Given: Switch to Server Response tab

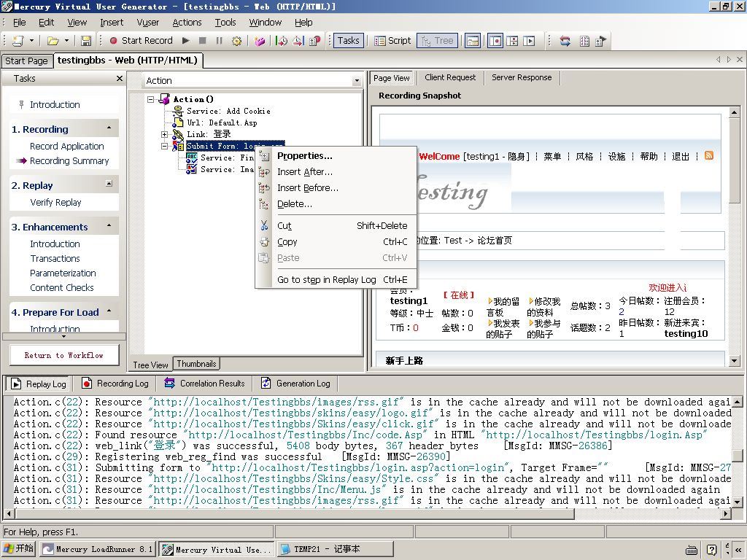Looking at the screenshot, I should point(522,77).
